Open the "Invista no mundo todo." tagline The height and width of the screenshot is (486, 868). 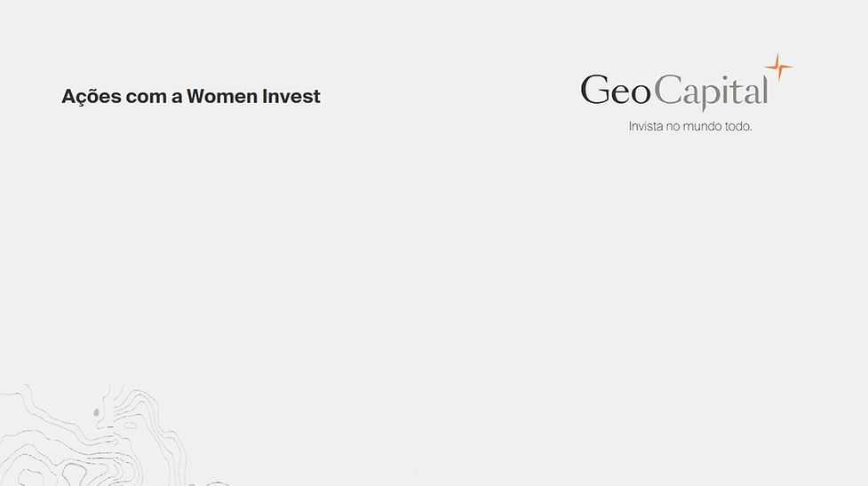(x=690, y=127)
